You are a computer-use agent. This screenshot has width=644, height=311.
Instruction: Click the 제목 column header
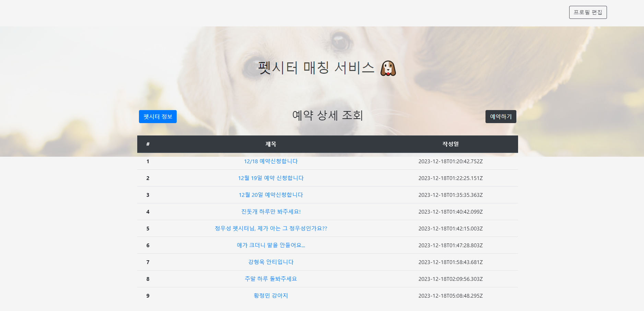pyautogui.click(x=271, y=144)
